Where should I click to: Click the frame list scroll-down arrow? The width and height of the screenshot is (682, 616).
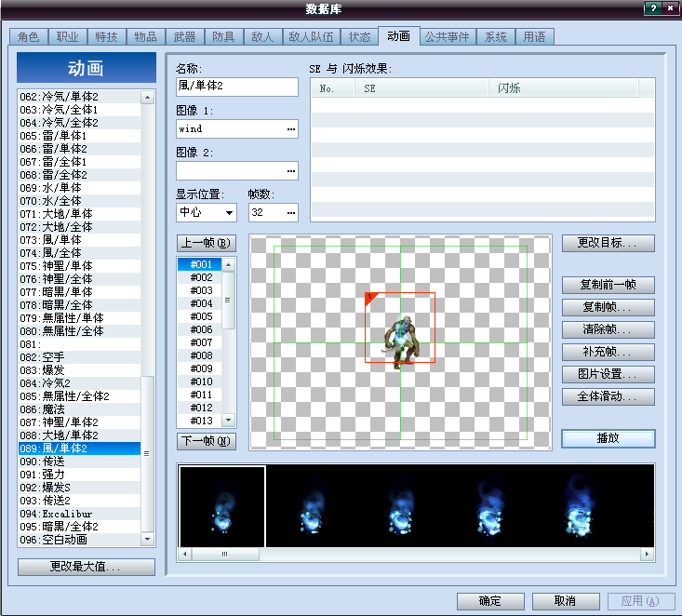pyautogui.click(x=228, y=420)
